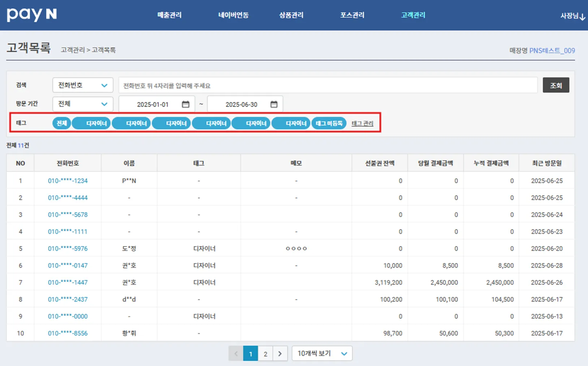The height and width of the screenshot is (366, 588).
Task: Select the 태그 미등록 tag filter
Action: pyautogui.click(x=329, y=123)
